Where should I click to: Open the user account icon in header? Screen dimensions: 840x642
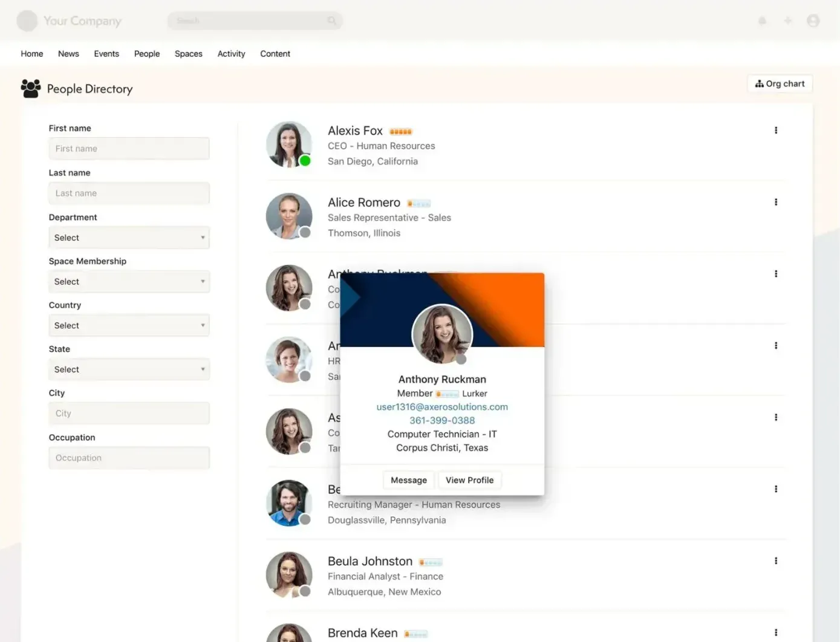click(813, 21)
